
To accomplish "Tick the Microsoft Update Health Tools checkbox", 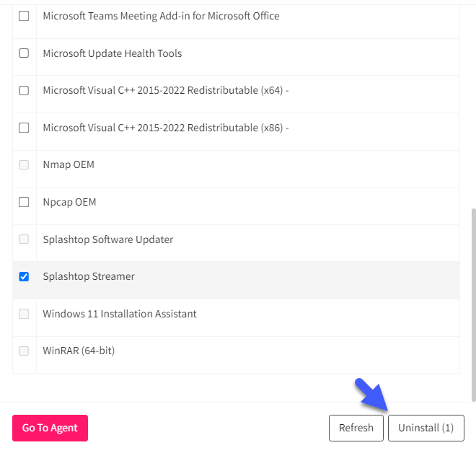I will tap(24, 53).
